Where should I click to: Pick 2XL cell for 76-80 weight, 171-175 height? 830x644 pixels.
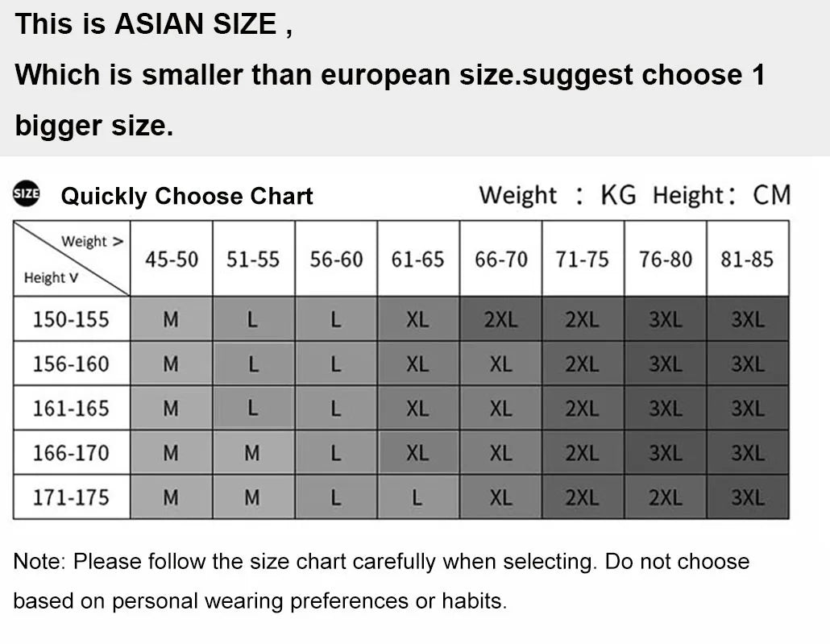coord(665,497)
